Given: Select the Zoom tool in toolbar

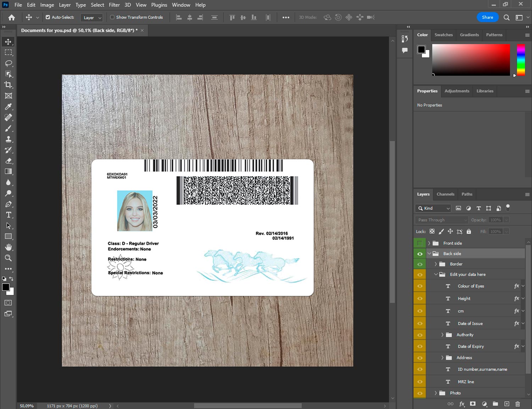Looking at the screenshot, I should (9, 258).
